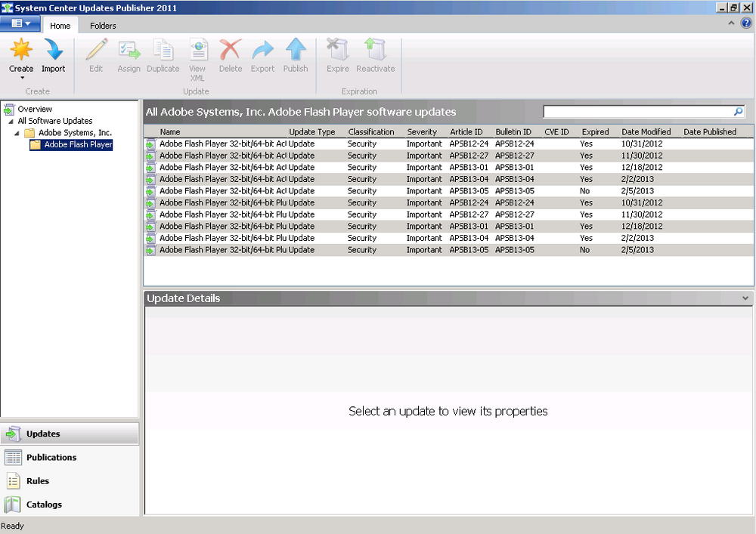Open the Catalogs workspace

(x=70, y=505)
